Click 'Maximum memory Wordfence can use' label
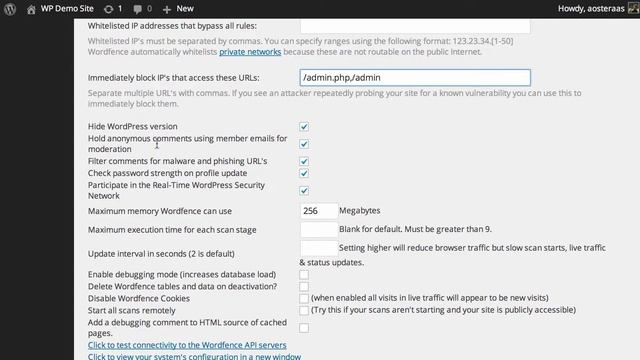Screen dimensions: 640x360 pyautogui.click(x=160, y=211)
